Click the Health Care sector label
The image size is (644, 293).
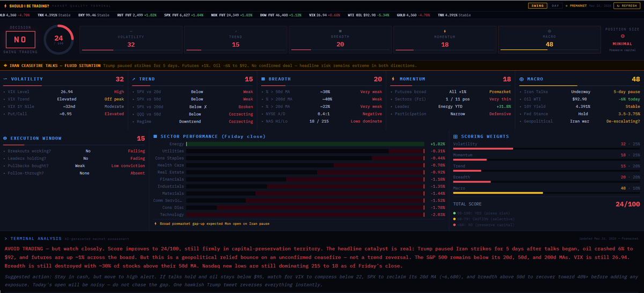tap(171, 165)
